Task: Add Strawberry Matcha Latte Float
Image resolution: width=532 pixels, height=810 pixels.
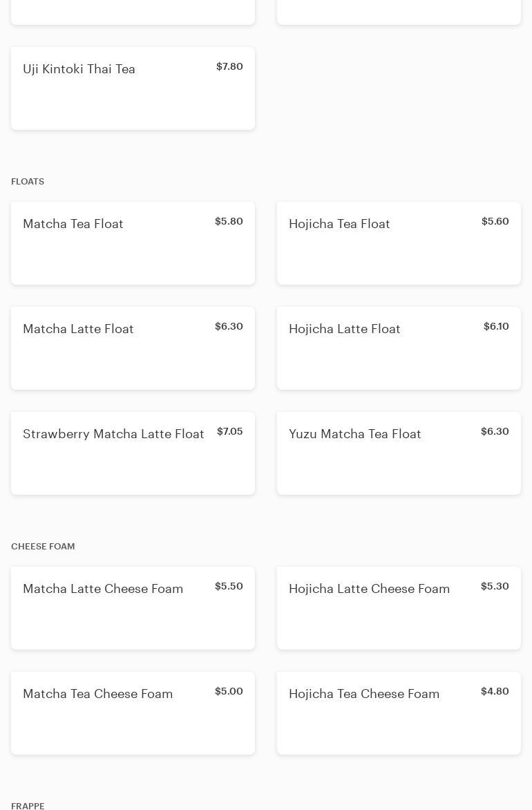Action: point(133,453)
